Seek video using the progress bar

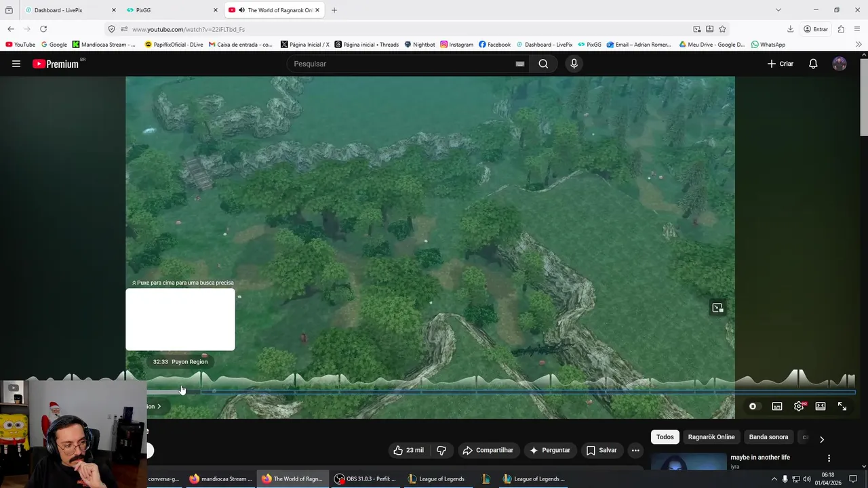pos(502,391)
